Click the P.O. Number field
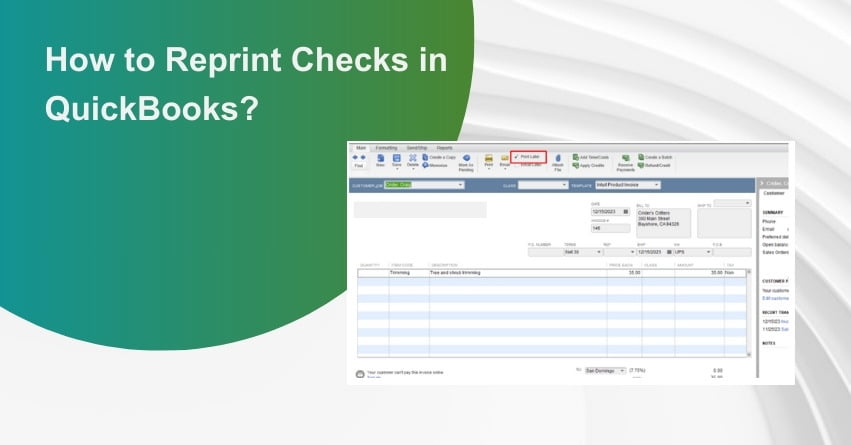Viewport: 851px width, 445px height. click(x=545, y=252)
